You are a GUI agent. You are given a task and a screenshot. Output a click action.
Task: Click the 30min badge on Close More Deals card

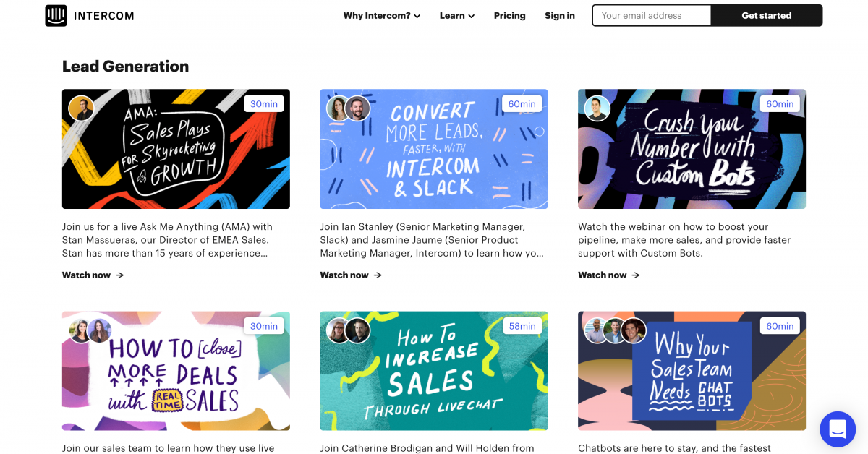(264, 326)
